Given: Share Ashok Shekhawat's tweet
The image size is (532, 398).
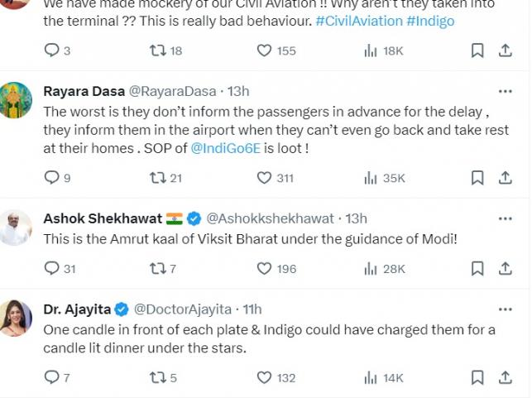Looking at the screenshot, I should point(505,268).
